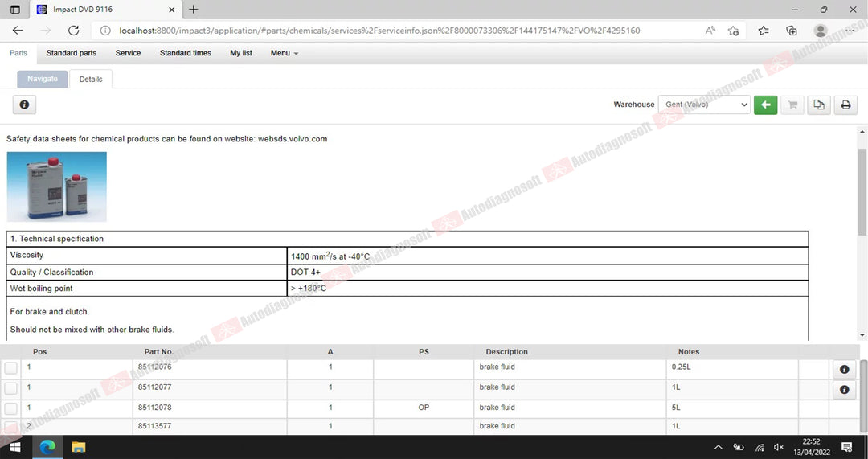Open the tab actions menu icon
This screenshot has height=459, width=868.
pos(15,10)
